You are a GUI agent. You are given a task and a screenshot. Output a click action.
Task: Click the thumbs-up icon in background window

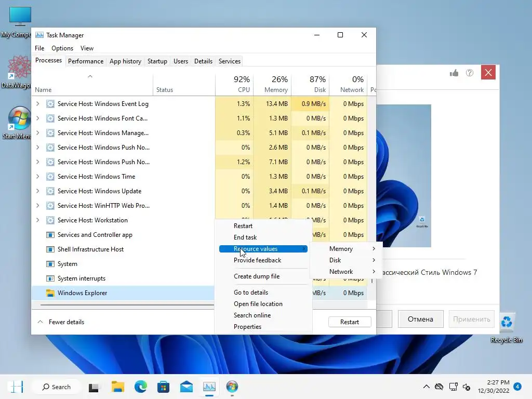pyautogui.click(x=454, y=73)
